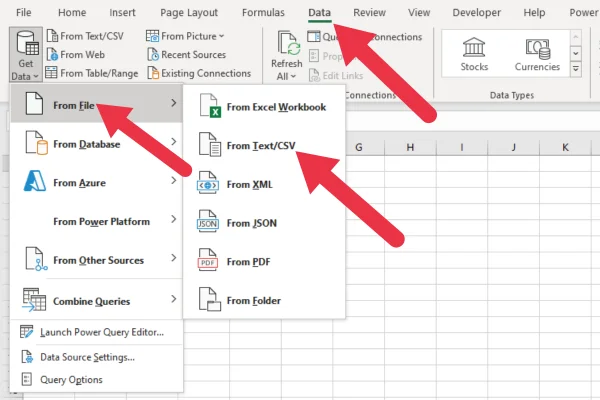Click the From Web ribbon icon
Image resolution: width=600 pixels, height=400 pixels.
(x=52, y=54)
